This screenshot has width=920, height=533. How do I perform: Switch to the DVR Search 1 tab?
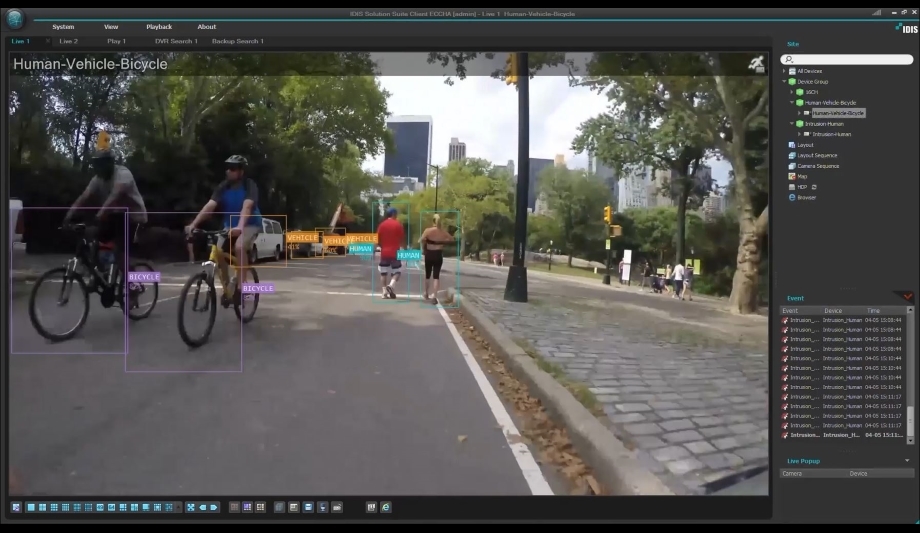[x=176, y=41]
